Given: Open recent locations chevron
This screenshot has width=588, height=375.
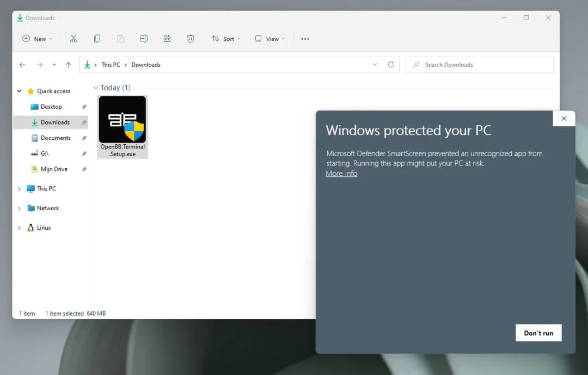Looking at the screenshot, I should point(54,65).
